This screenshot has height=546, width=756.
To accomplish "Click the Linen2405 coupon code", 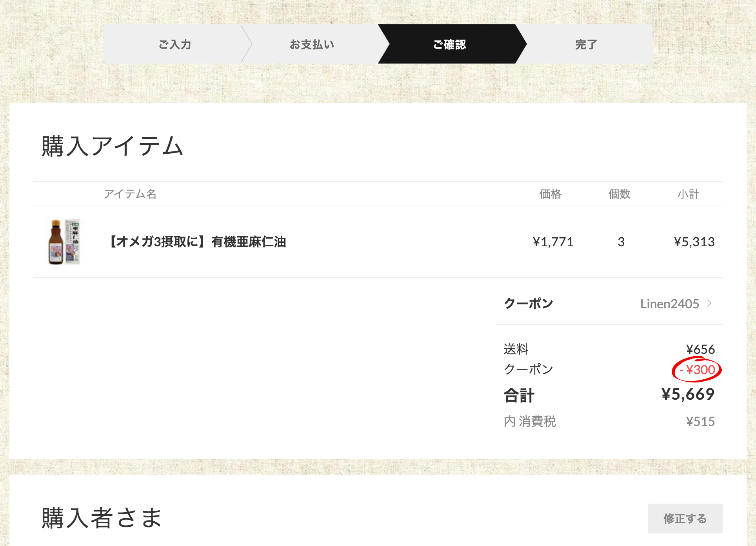I will [669, 304].
